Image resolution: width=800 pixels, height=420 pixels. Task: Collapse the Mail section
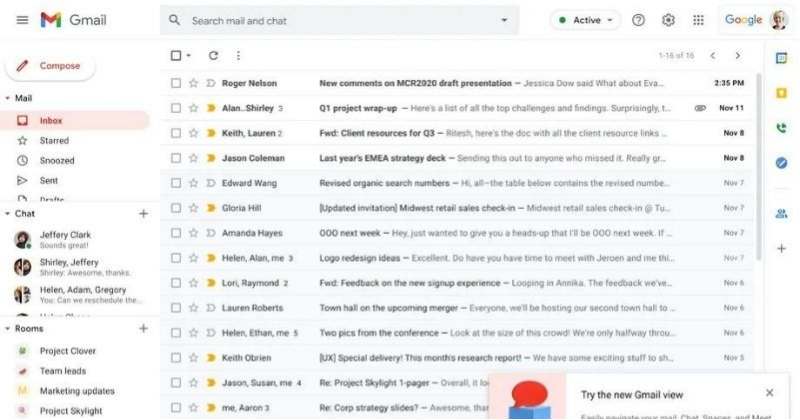coord(7,98)
